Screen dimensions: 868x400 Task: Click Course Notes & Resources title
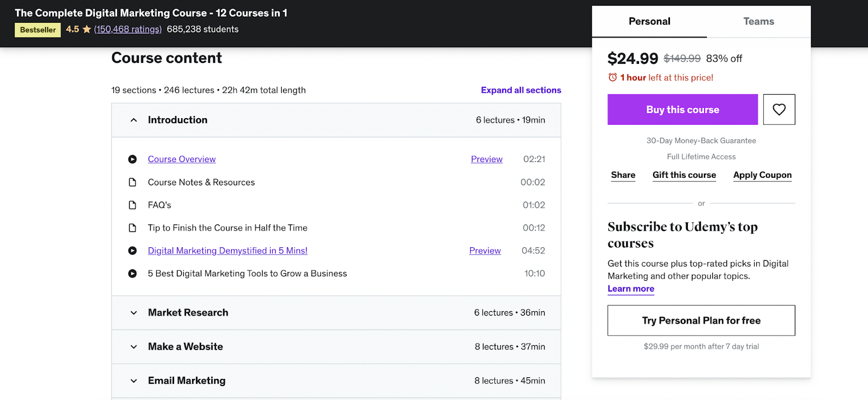(201, 182)
